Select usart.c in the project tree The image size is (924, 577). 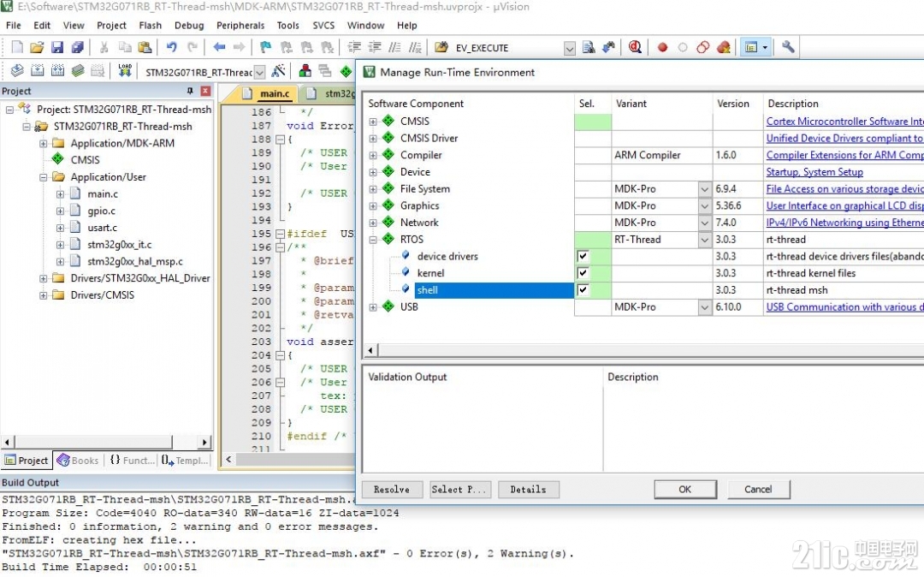pos(103,228)
